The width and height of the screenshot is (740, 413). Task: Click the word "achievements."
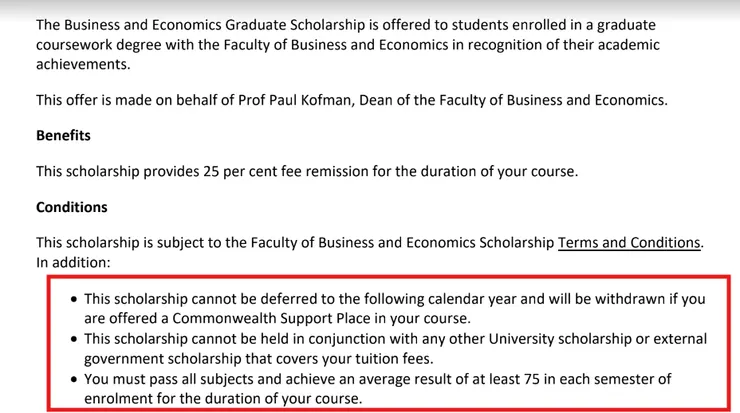(x=83, y=63)
